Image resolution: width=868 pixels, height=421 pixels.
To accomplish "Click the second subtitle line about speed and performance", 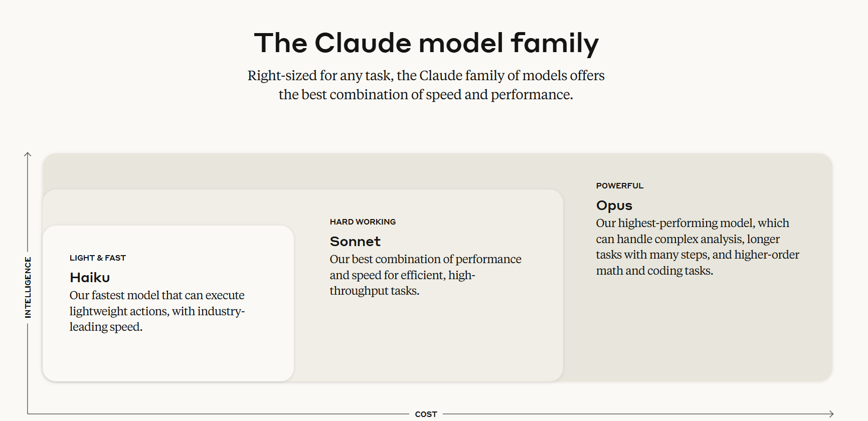I will (426, 94).
